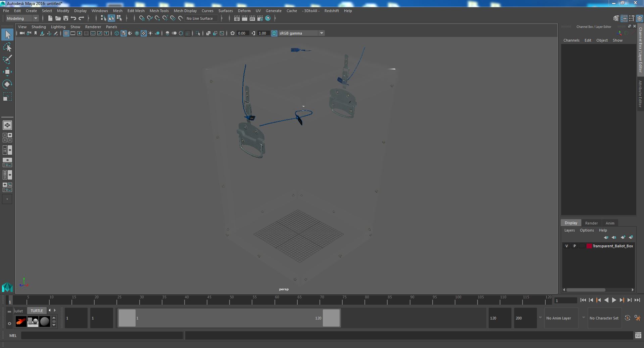Start IPR render

click(x=252, y=18)
